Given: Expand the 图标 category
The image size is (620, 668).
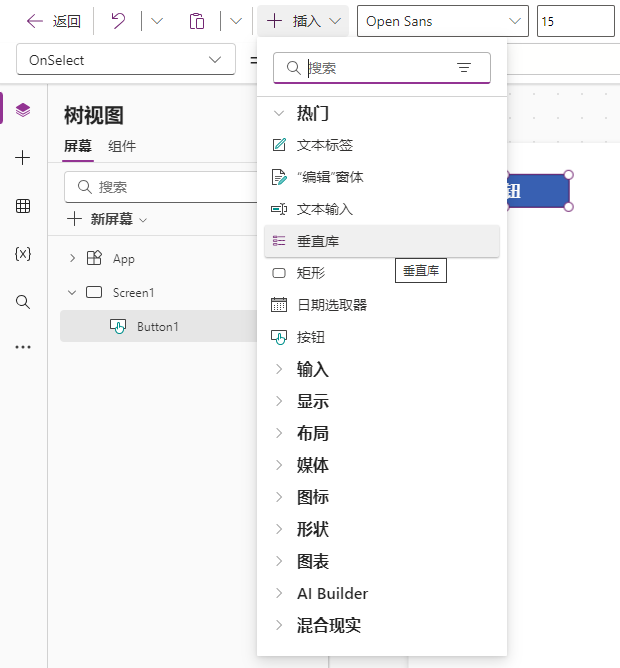Looking at the screenshot, I should coord(279,497).
